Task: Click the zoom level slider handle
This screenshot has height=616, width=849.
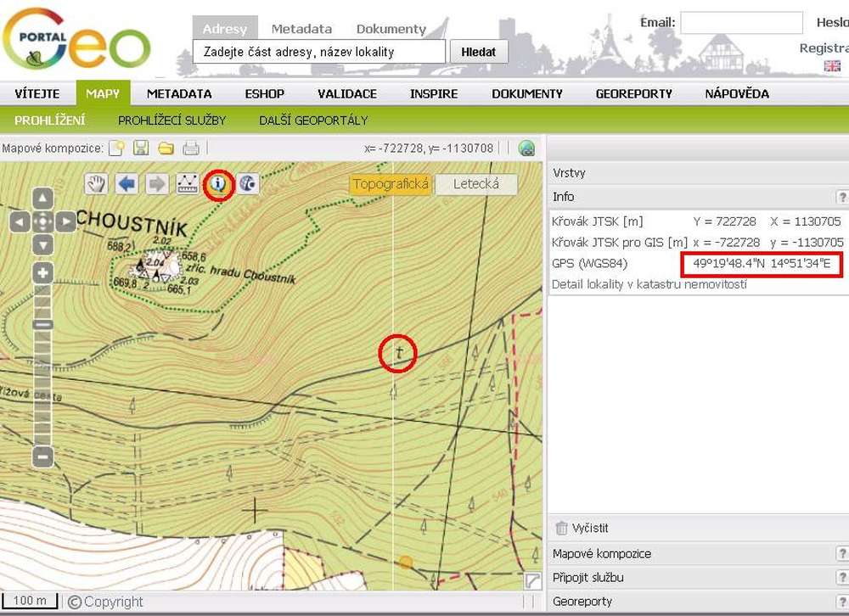Action: click(42, 324)
